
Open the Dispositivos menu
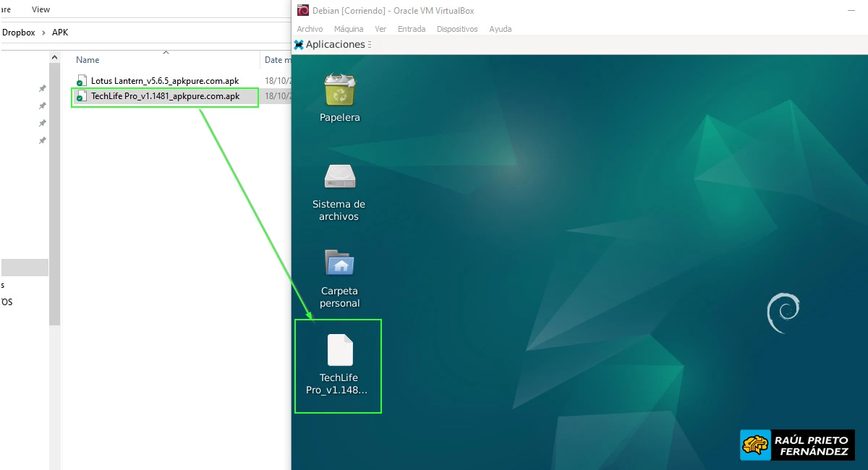click(x=456, y=29)
